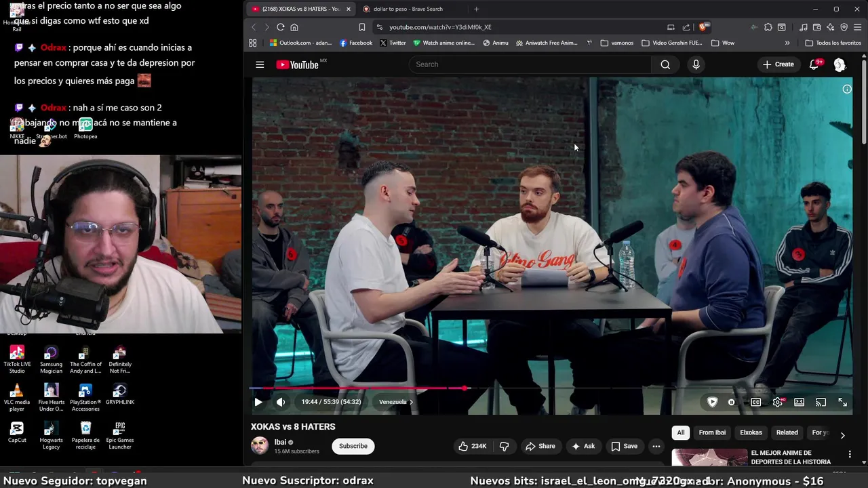Mute the video with the speaker icon
Viewport: 868px width, 488px height.
click(x=281, y=402)
